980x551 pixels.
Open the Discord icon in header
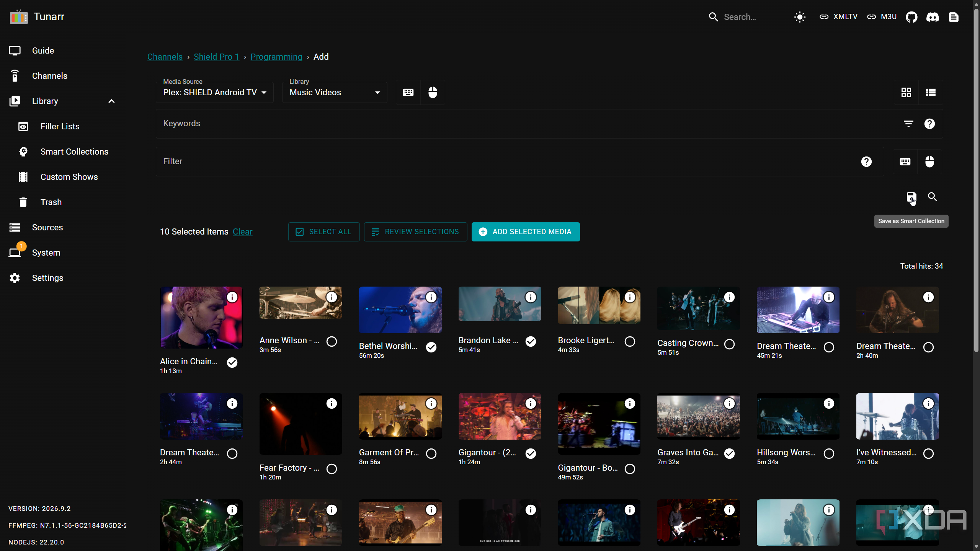(x=933, y=17)
